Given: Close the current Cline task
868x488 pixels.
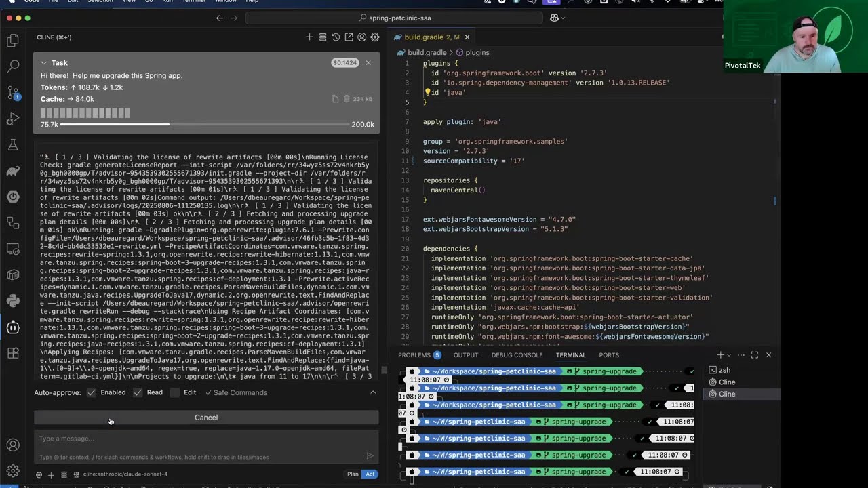Looking at the screenshot, I should (368, 63).
